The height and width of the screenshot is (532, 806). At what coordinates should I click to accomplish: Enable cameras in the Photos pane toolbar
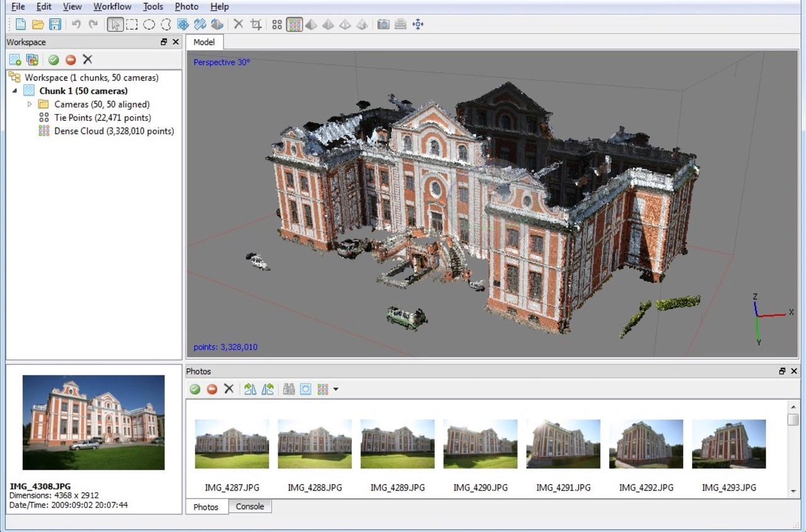tap(195, 390)
